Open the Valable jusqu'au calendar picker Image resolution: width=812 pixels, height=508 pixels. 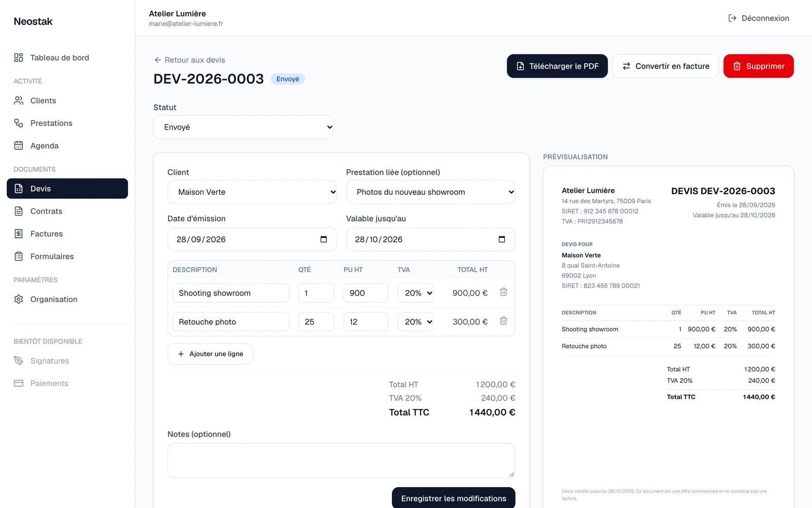[502, 239]
